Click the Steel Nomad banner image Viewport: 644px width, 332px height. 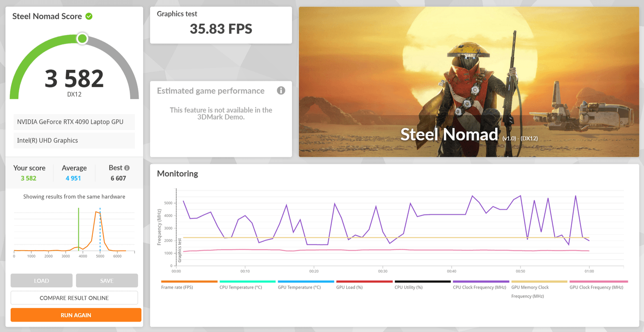pyautogui.click(x=469, y=82)
